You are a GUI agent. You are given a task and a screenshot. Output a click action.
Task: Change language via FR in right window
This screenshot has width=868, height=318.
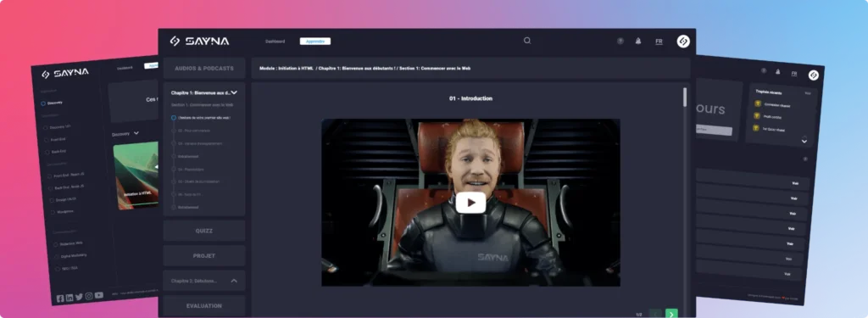(x=793, y=73)
